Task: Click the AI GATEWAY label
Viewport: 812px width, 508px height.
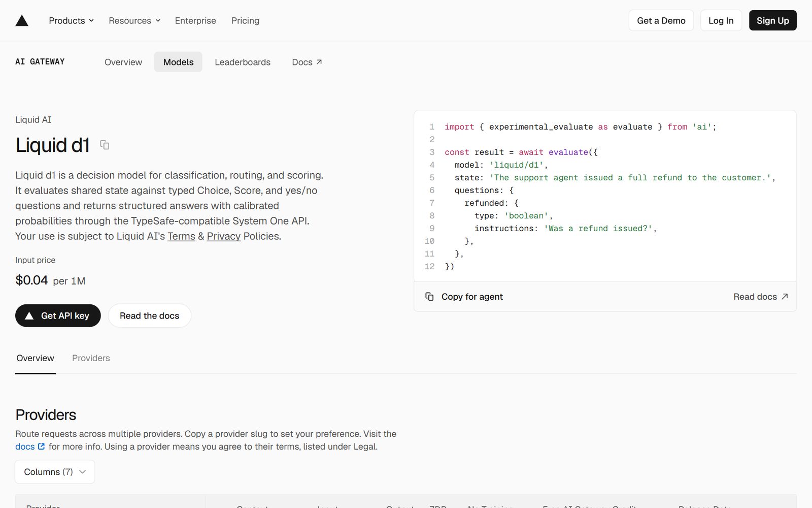Action: pos(40,61)
